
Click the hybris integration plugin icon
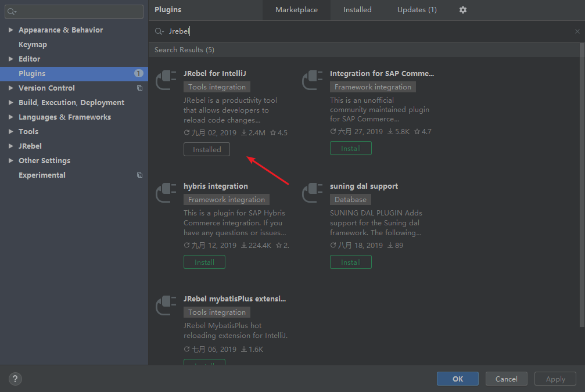(x=166, y=193)
